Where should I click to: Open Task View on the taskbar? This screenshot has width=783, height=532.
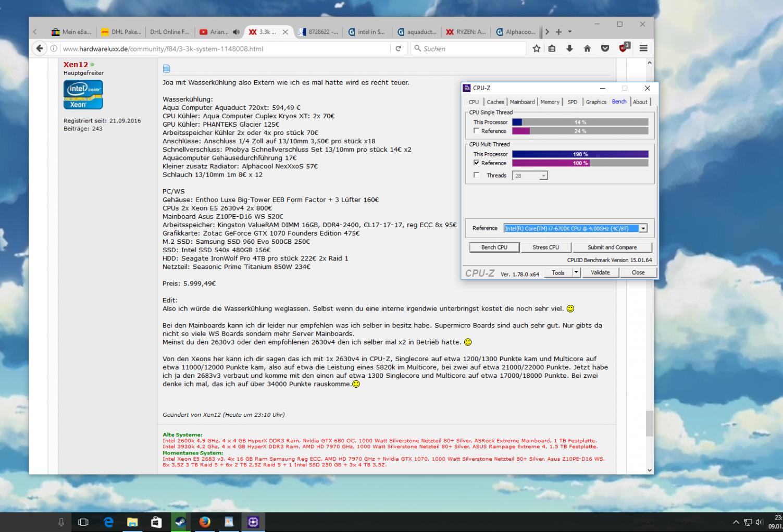pos(83,522)
